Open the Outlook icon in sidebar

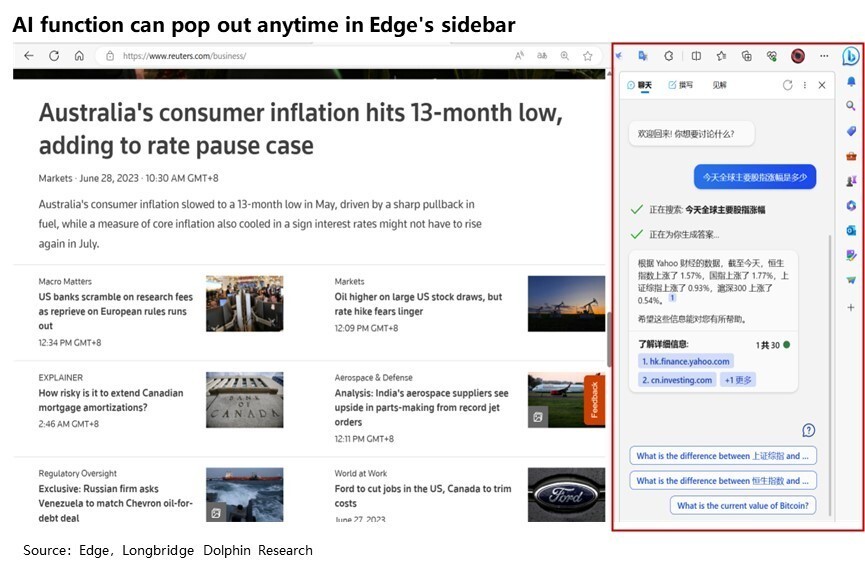coord(851,230)
